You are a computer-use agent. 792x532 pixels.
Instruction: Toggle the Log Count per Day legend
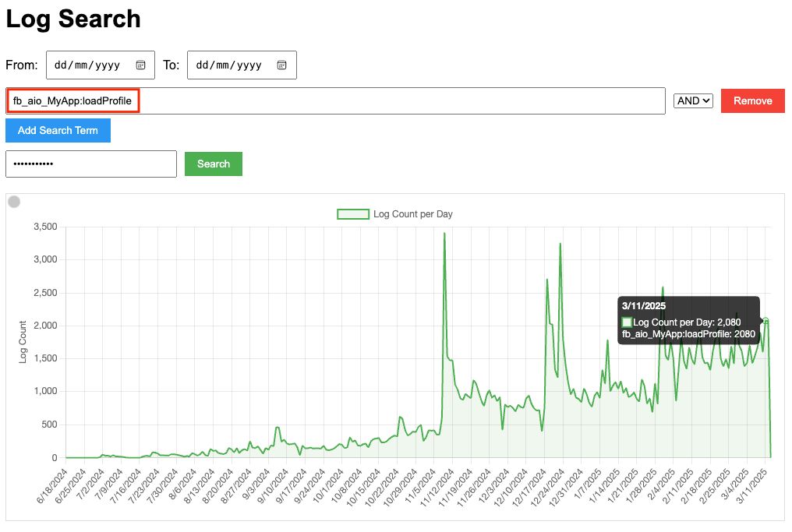point(395,214)
